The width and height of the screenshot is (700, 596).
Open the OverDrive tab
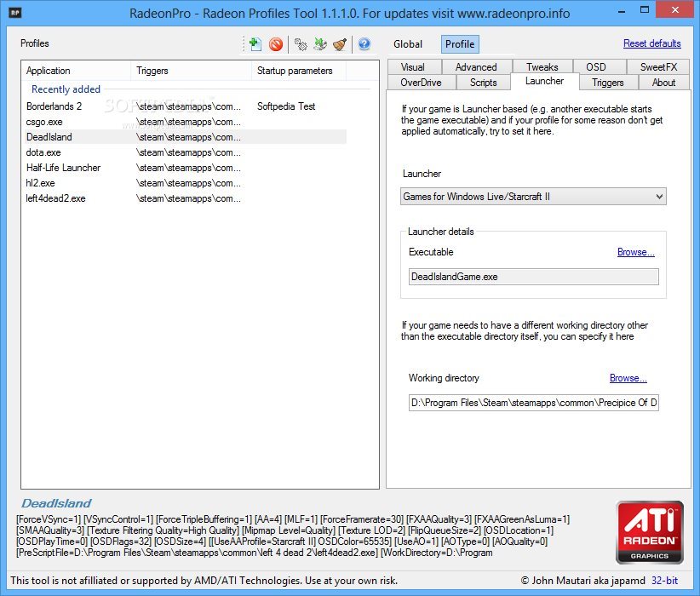[x=421, y=83]
